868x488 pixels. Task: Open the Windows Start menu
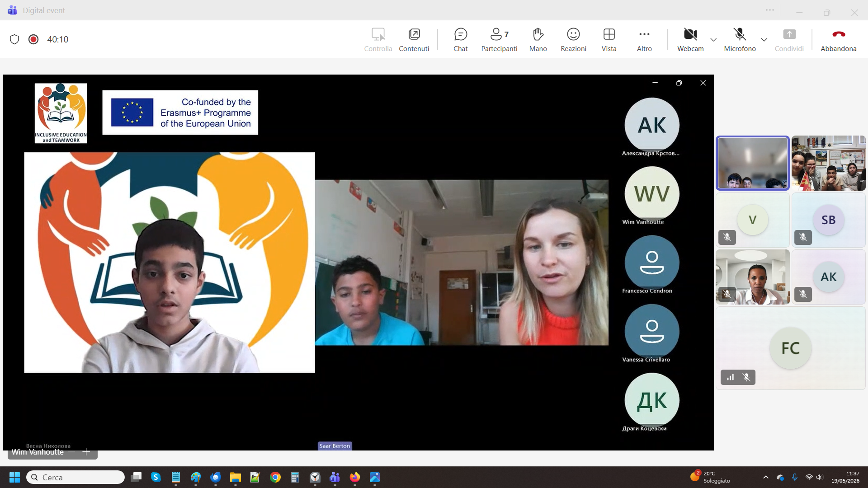click(14, 477)
